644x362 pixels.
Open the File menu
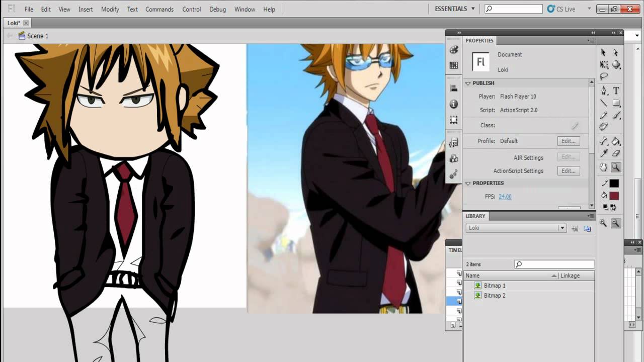29,9
